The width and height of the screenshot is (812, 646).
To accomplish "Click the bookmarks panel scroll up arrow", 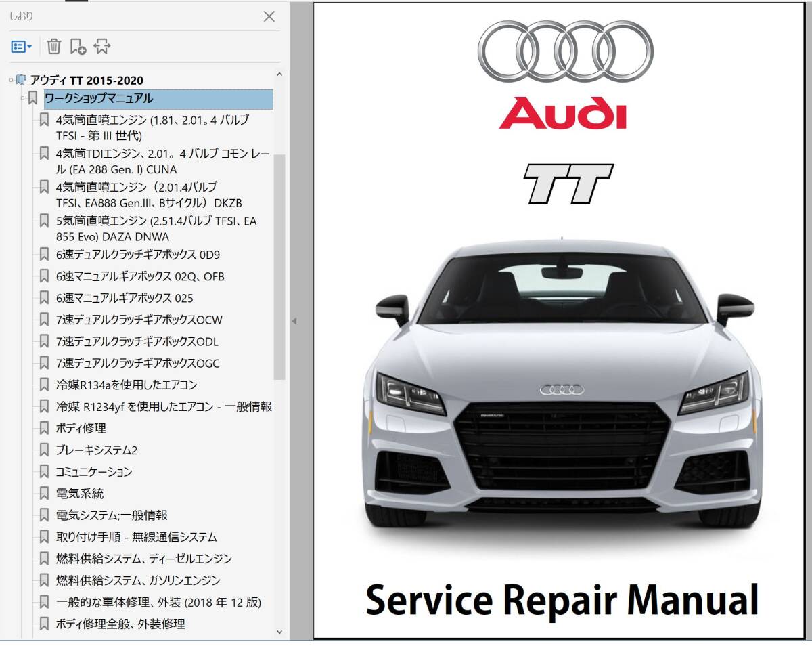I will point(280,75).
